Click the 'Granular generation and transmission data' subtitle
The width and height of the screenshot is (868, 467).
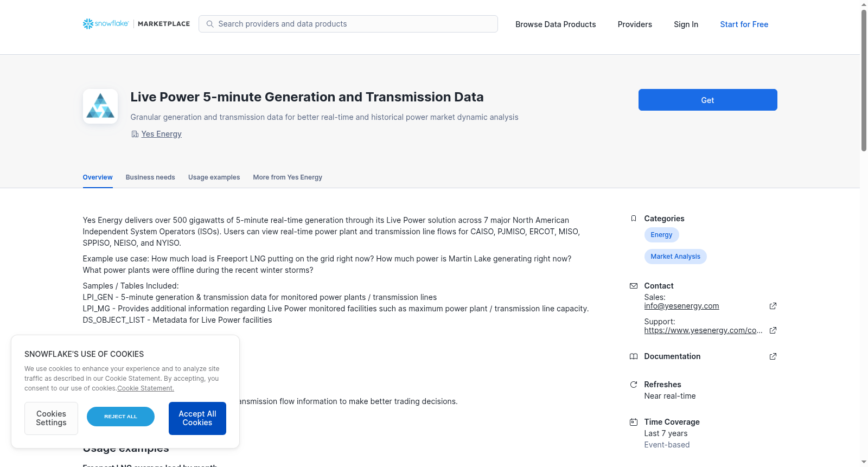tap(324, 117)
